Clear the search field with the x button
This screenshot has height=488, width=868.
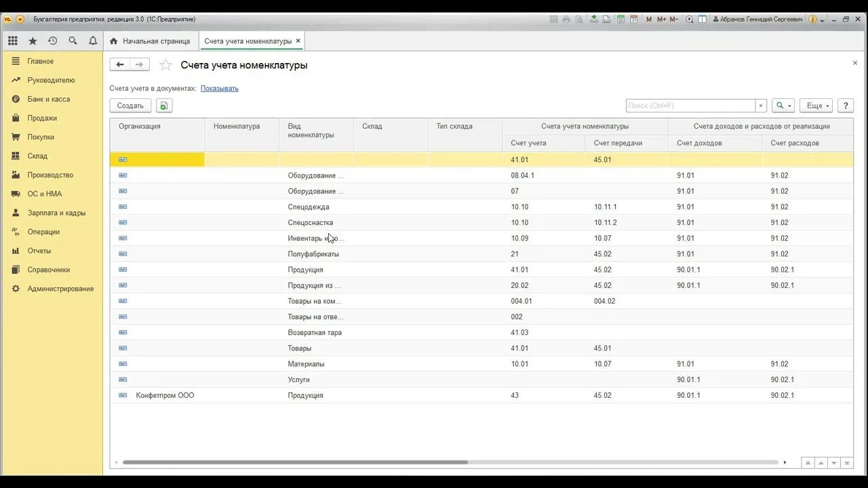coord(761,106)
